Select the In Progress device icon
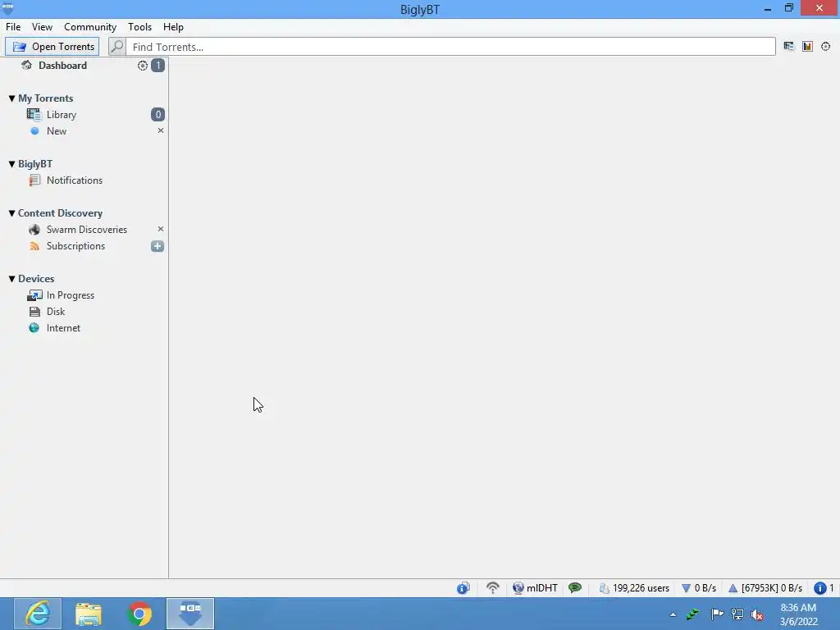The width and height of the screenshot is (840, 630). (x=34, y=295)
